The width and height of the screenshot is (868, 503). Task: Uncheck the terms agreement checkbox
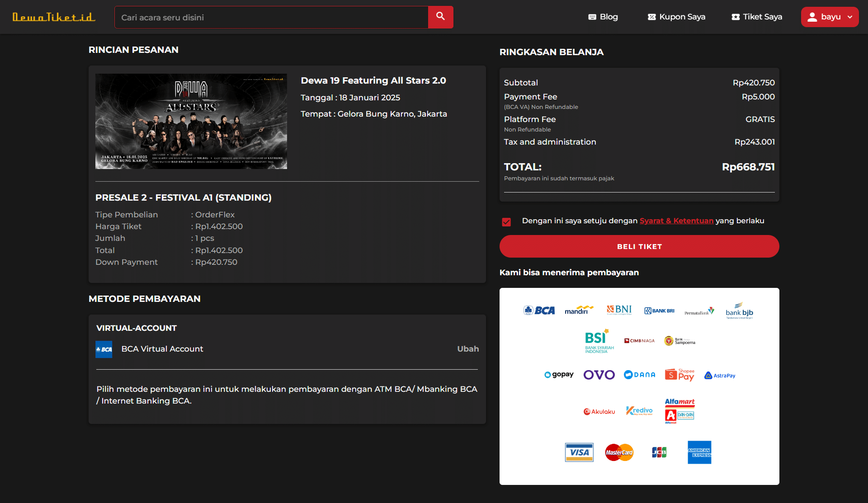coord(506,222)
